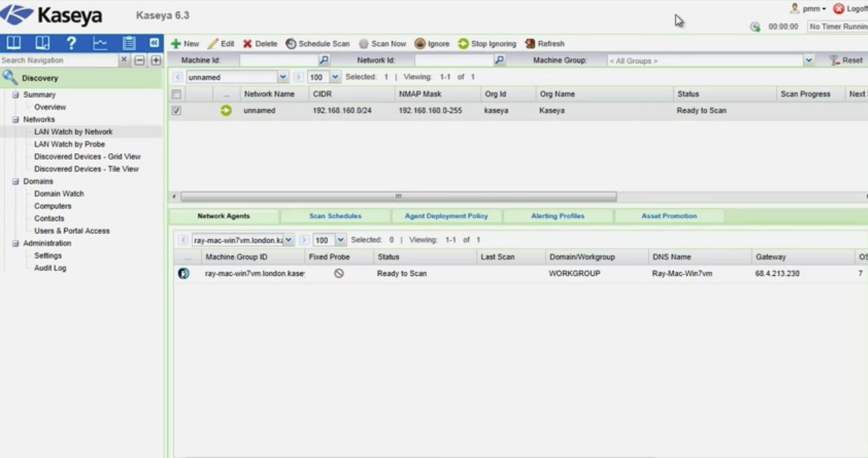Click the Edit pencil toolbar button
This screenshot has height=458, width=868.
click(221, 44)
